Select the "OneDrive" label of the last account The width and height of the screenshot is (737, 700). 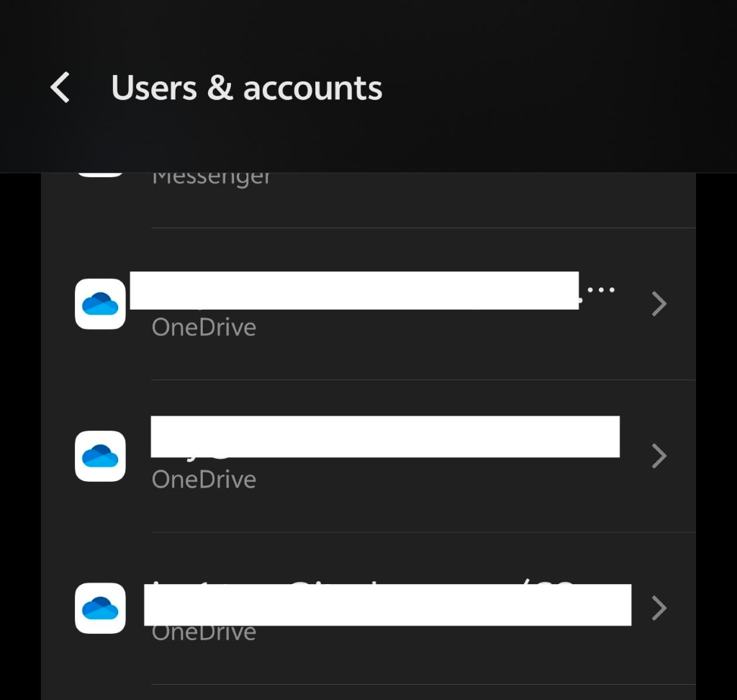coord(204,633)
